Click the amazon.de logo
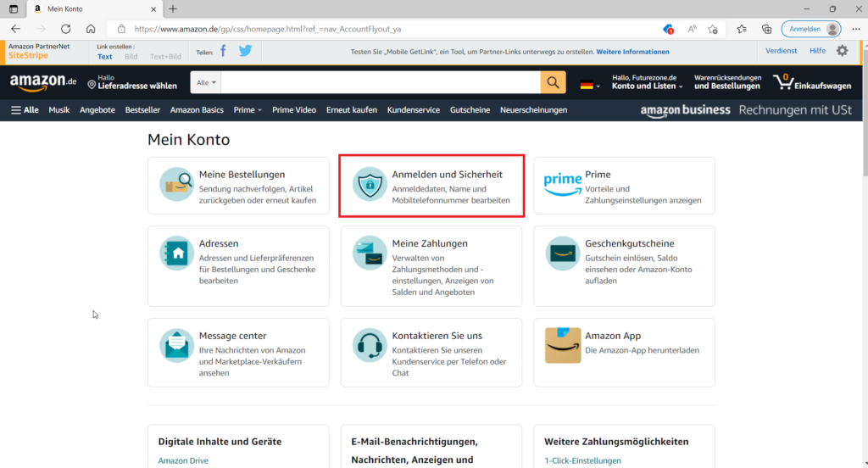 click(43, 82)
